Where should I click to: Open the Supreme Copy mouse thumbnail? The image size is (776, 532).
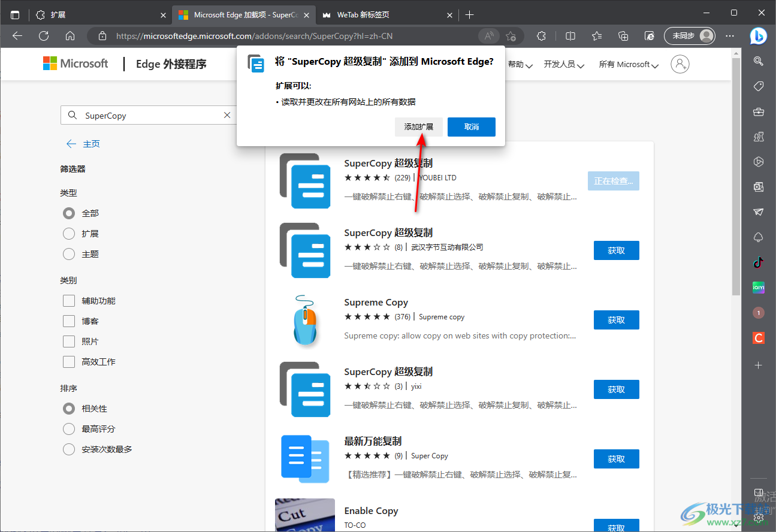tap(305, 320)
